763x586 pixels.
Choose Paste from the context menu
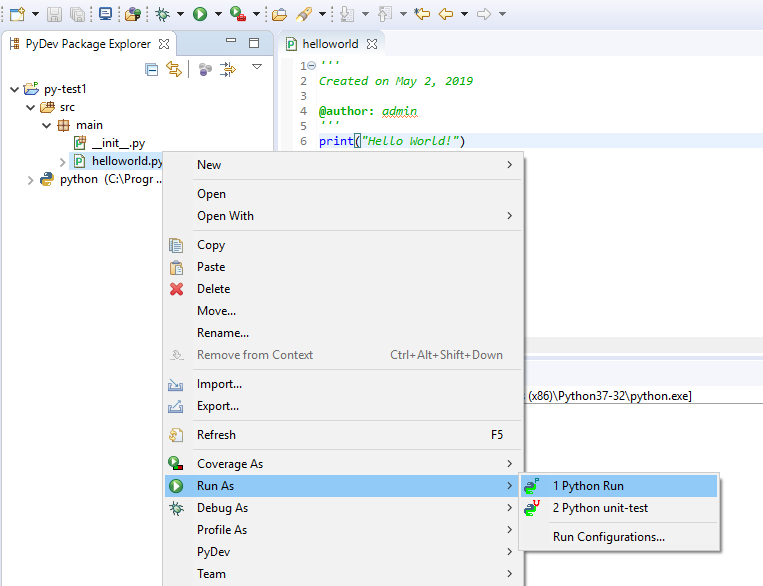click(x=344, y=267)
